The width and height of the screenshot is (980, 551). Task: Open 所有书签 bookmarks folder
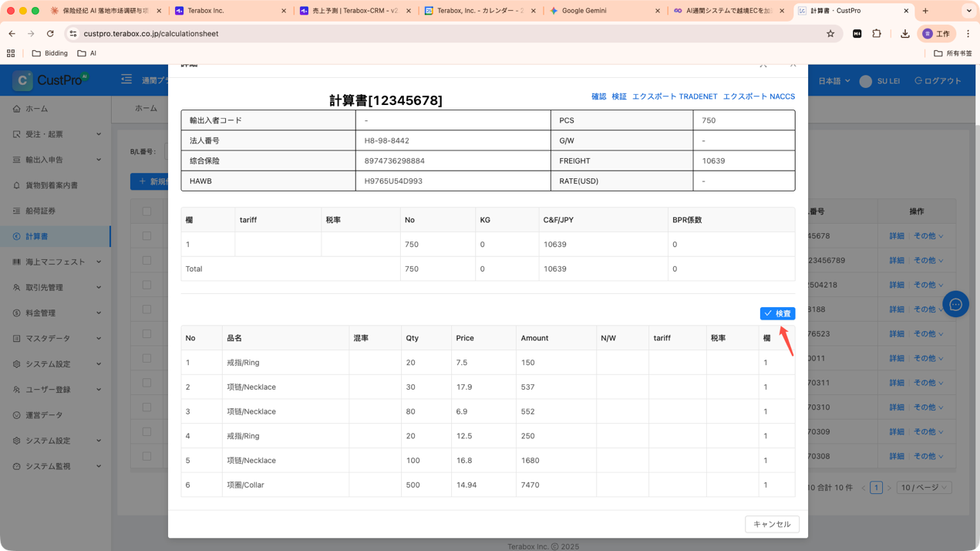click(952, 53)
